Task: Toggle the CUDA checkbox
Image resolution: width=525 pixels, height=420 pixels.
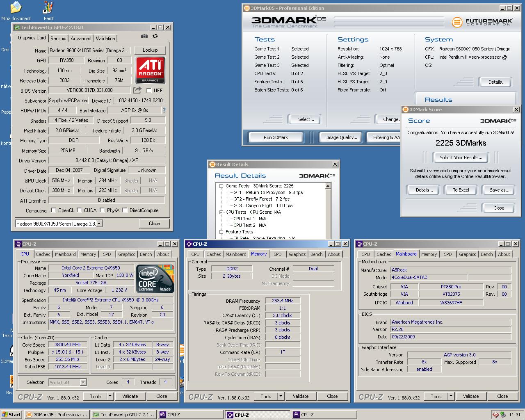Action: (x=79, y=210)
